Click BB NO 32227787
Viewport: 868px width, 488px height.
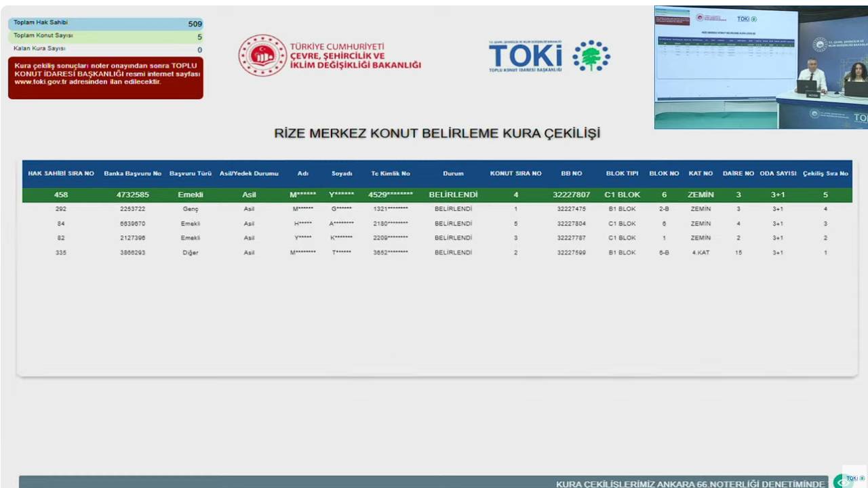572,238
